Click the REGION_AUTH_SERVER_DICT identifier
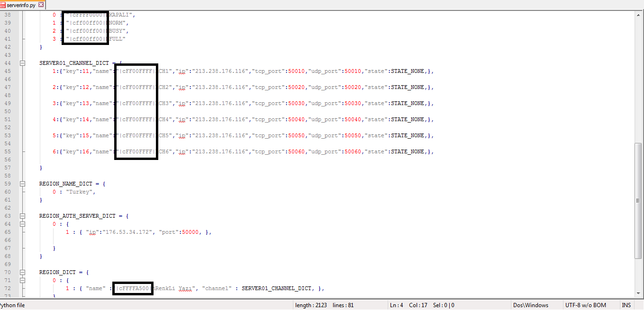Viewport: 644px width, 310px height. coord(77,216)
